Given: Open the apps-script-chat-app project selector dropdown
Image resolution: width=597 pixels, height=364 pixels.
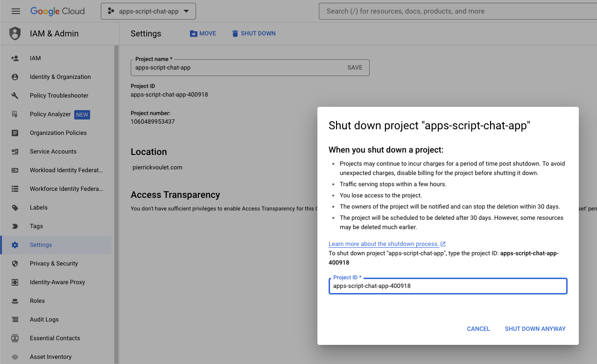Looking at the screenshot, I should pyautogui.click(x=148, y=11).
